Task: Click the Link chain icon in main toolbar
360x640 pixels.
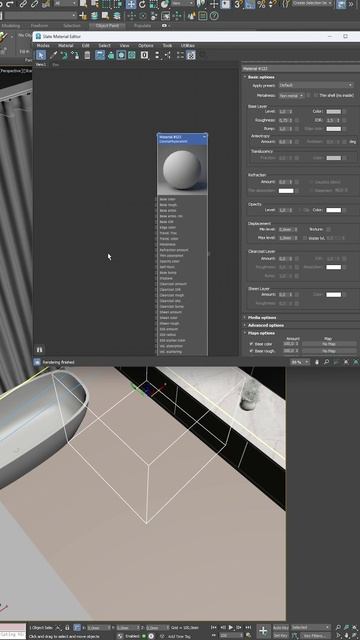Action: (23, 4)
